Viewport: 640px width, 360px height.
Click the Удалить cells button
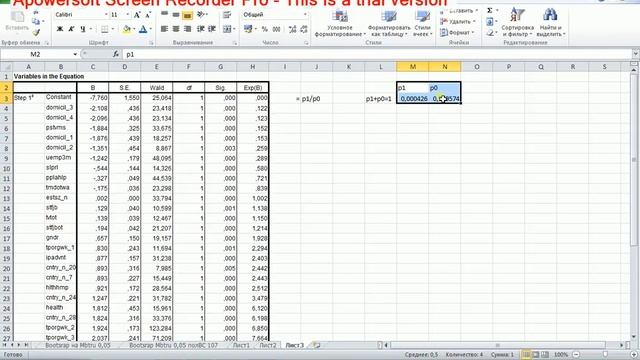click(x=458, y=22)
